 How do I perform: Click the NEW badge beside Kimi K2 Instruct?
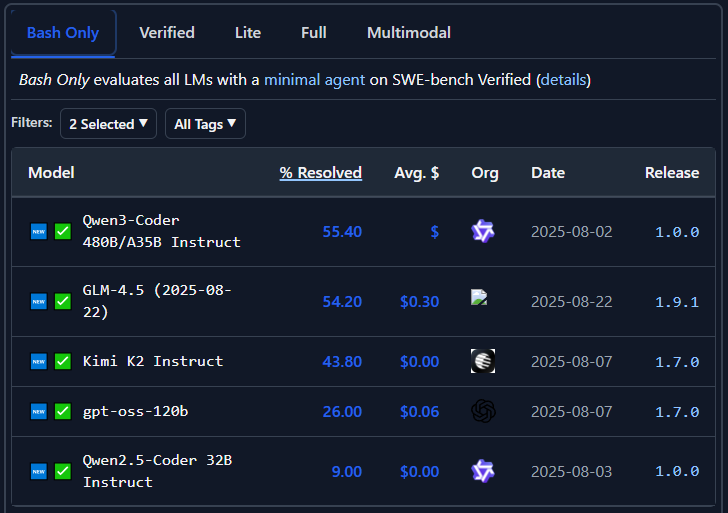(x=39, y=361)
